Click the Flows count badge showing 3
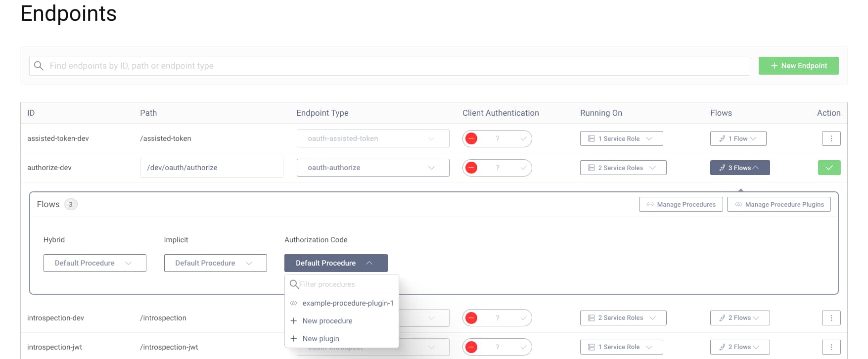This screenshot has width=868, height=359. pyautogui.click(x=71, y=204)
